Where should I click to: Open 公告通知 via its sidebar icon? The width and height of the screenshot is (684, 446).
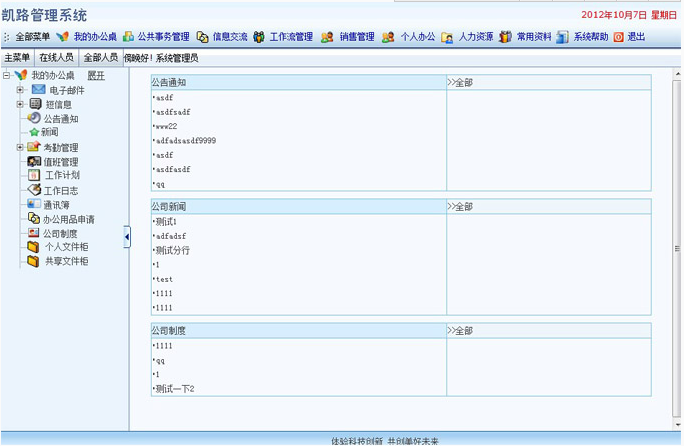[34, 118]
